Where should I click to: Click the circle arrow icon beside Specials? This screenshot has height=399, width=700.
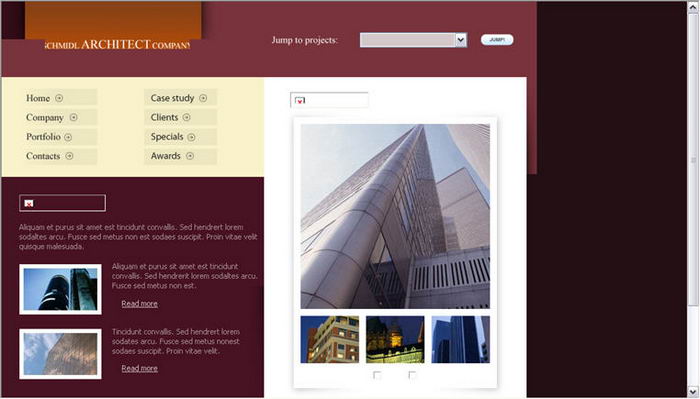tap(191, 137)
